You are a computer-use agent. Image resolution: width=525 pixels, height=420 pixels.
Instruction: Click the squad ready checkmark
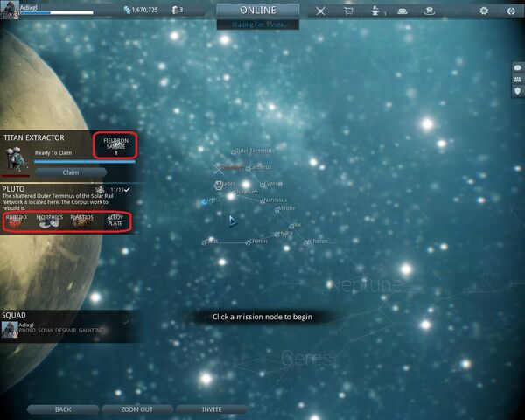point(126,322)
